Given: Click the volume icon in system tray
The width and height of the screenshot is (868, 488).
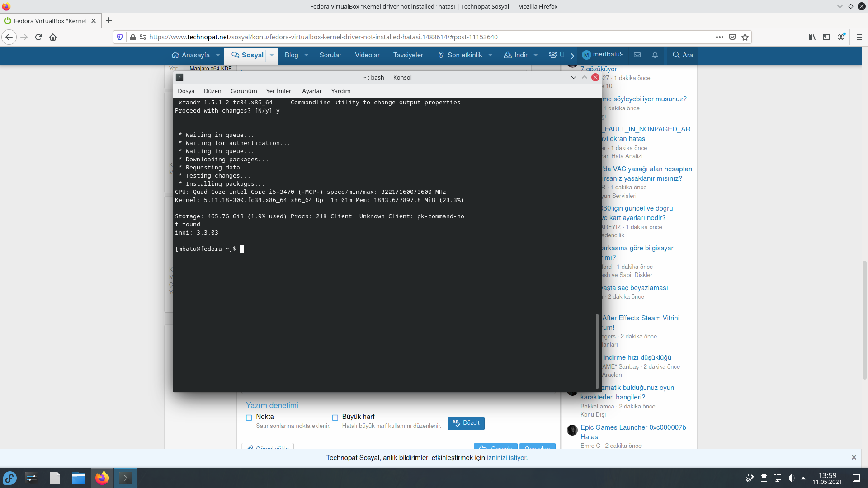Looking at the screenshot, I should coord(790,478).
